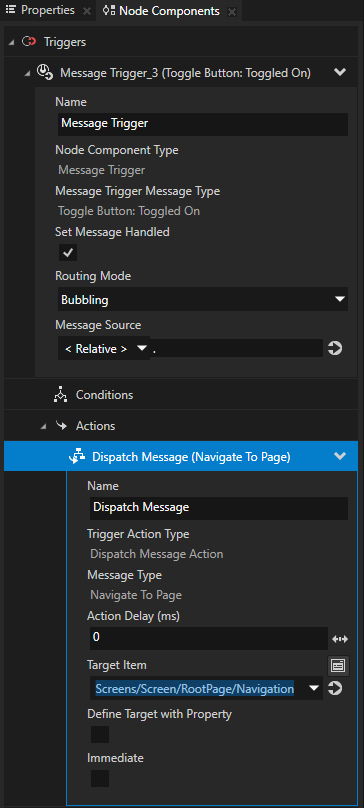
Task: Click Target Item path Screens/Screen/RootPage/Navigation
Action: tap(195, 688)
